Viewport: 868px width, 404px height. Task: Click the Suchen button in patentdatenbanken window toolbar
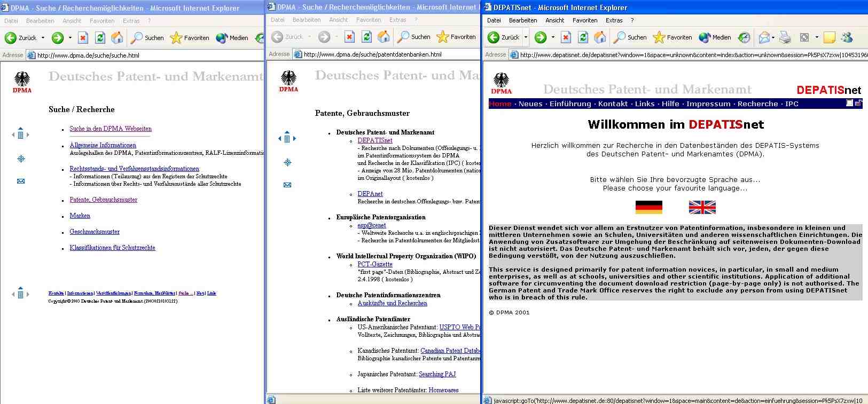(x=415, y=37)
